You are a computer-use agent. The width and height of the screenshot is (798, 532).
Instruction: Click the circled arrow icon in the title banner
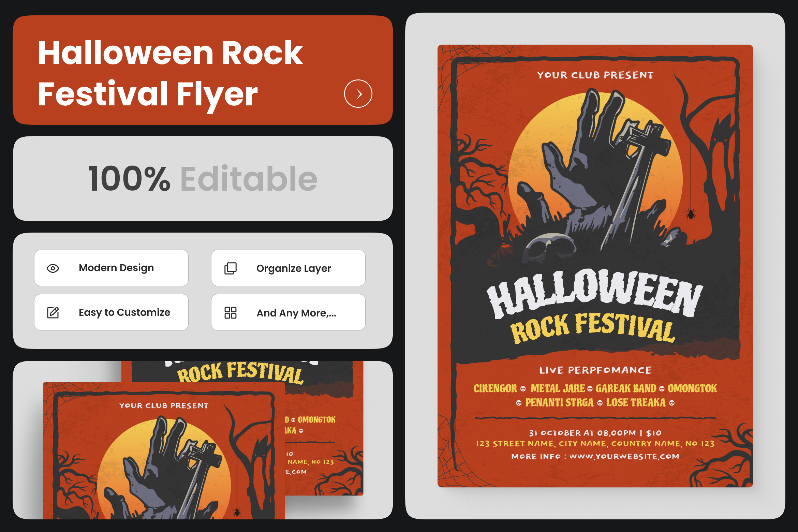358,94
